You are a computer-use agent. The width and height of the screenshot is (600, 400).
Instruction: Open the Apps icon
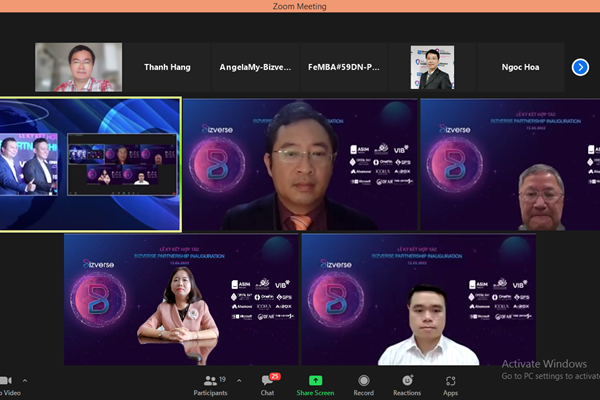pyautogui.click(x=450, y=380)
